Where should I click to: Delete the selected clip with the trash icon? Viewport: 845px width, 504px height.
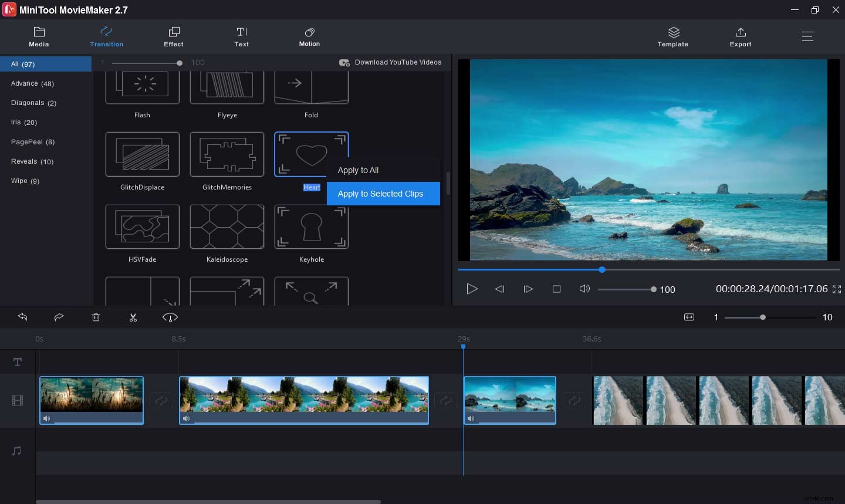[x=96, y=317]
